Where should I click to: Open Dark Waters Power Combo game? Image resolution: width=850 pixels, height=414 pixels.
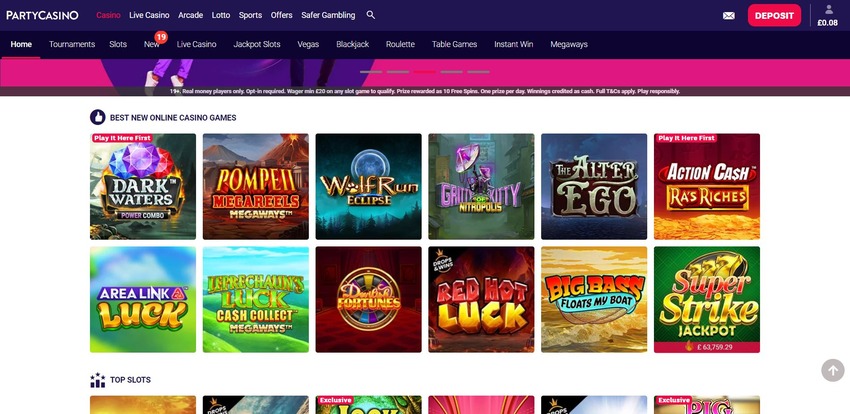[x=143, y=186]
